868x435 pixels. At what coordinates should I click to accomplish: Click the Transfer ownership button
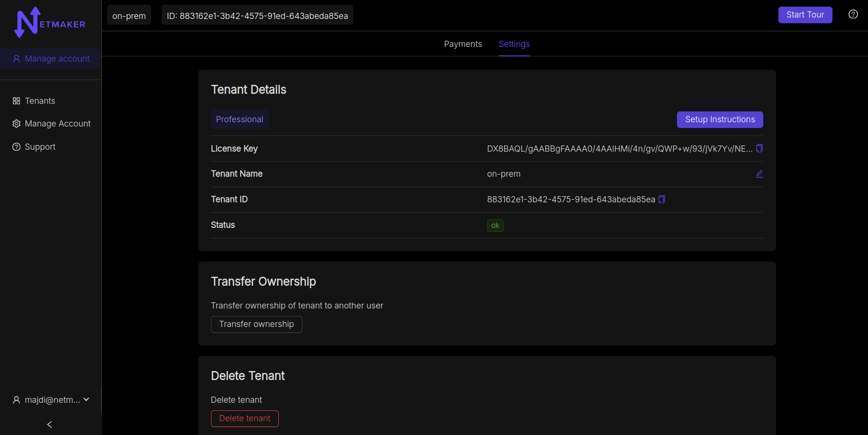click(x=256, y=324)
